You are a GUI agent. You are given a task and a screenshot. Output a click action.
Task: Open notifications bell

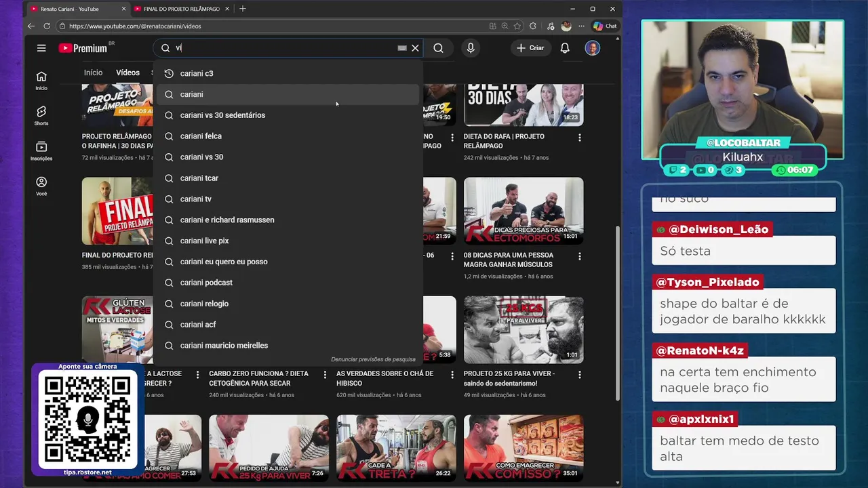(x=565, y=48)
